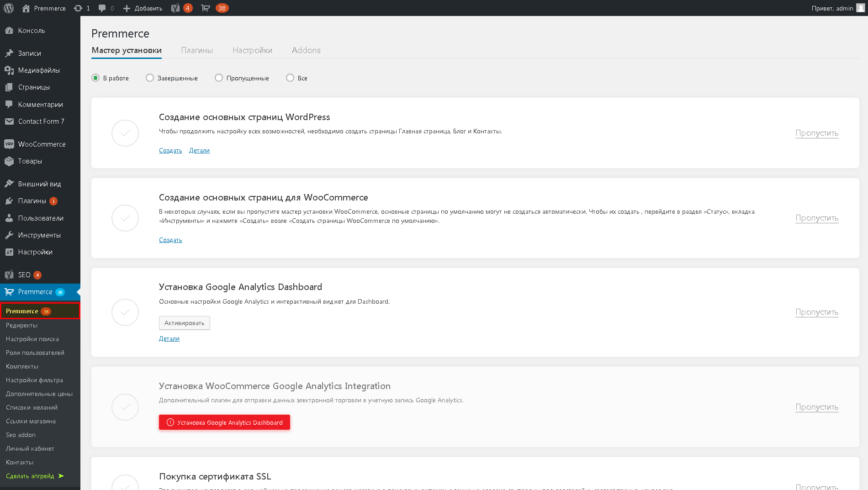Click red Установка Google Analytics Dashboard button

pyautogui.click(x=224, y=422)
